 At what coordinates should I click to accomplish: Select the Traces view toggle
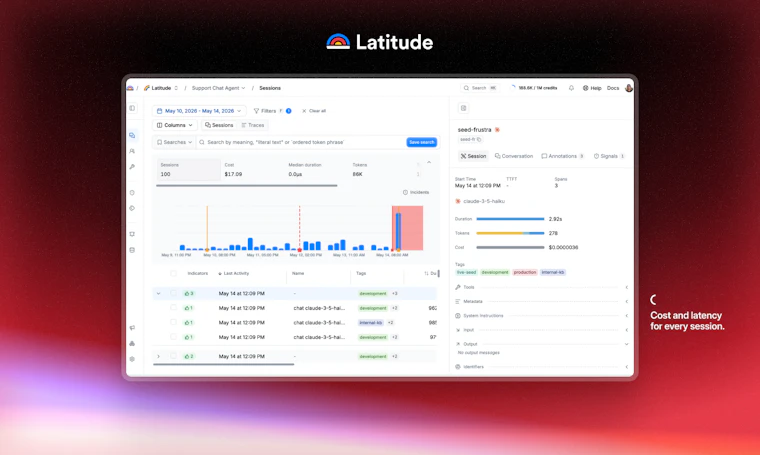pyautogui.click(x=253, y=125)
